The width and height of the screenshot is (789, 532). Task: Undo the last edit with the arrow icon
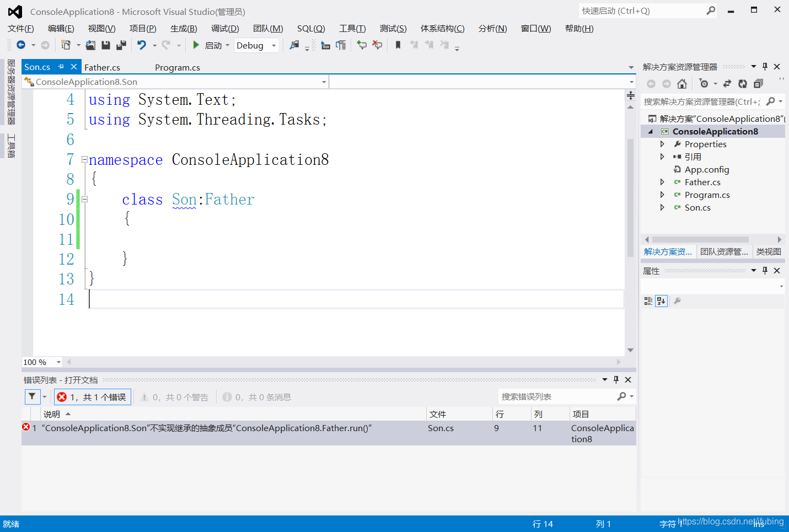(x=142, y=45)
